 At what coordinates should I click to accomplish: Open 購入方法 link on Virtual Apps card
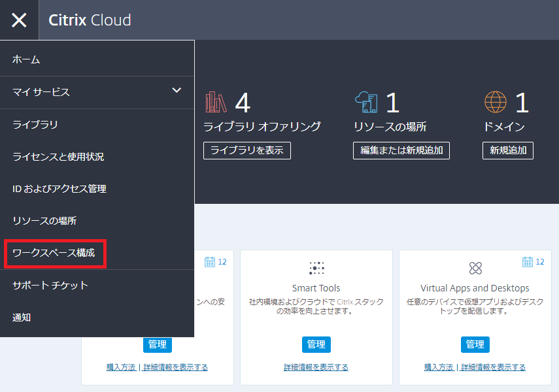[439, 367]
